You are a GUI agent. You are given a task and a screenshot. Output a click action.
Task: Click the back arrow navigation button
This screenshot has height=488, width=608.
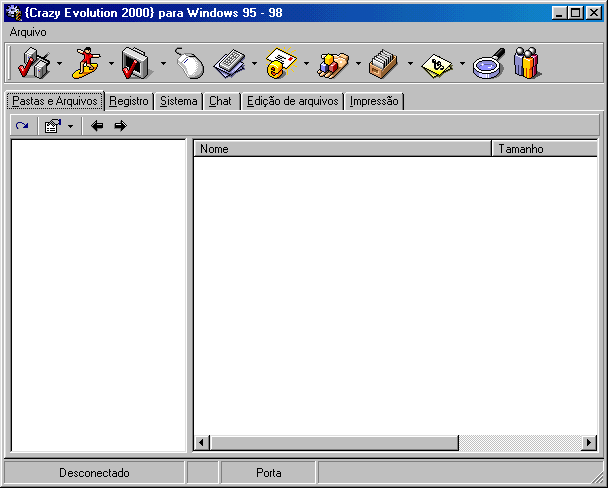point(97,126)
